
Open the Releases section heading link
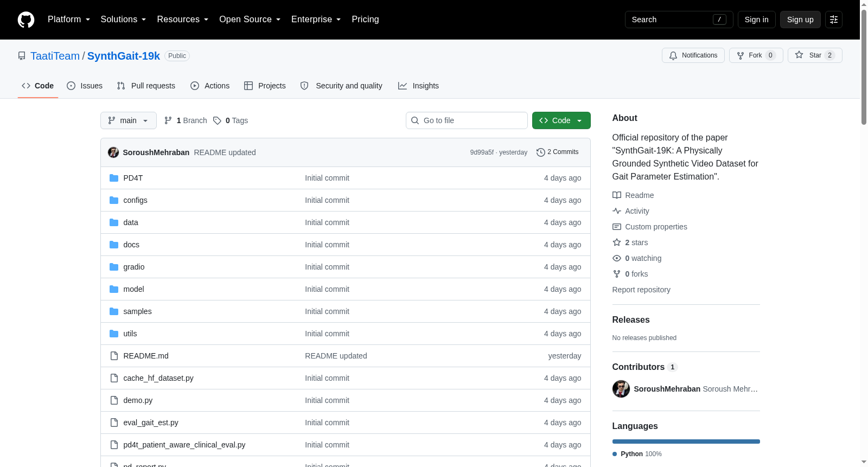click(x=631, y=320)
